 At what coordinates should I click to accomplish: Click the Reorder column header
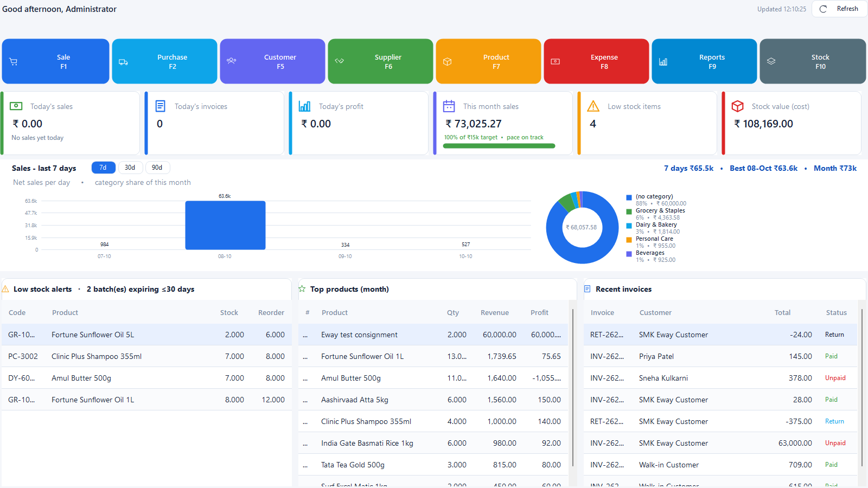pyautogui.click(x=271, y=313)
